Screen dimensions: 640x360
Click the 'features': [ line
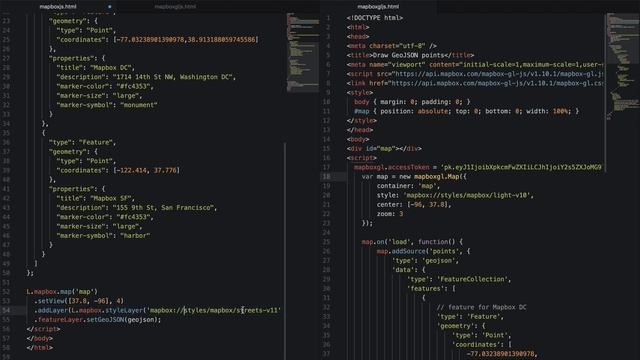pyautogui.click(x=431, y=289)
